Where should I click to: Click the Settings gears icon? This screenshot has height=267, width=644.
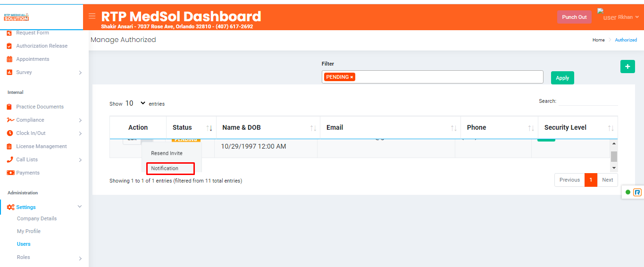click(10, 207)
